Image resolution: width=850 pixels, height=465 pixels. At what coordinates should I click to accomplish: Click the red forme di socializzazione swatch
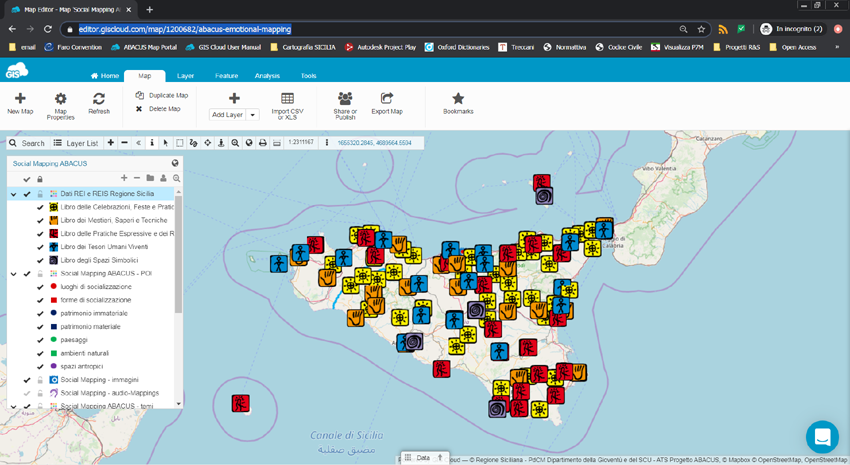tap(54, 300)
